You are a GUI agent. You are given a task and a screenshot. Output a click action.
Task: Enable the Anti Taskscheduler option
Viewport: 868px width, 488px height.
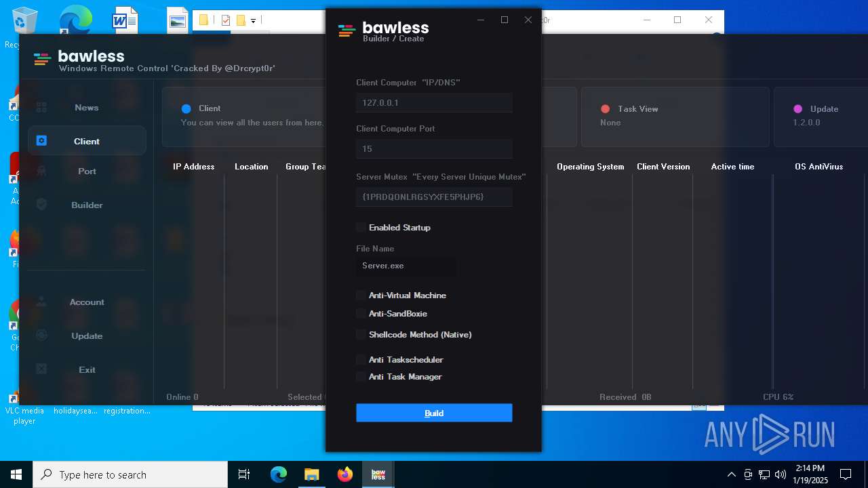tap(361, 360)
